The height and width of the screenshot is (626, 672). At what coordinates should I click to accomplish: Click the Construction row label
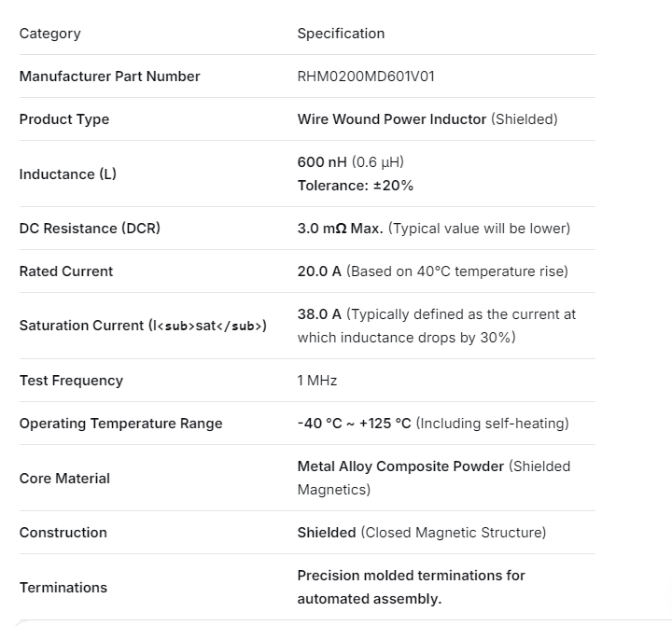pos(63,533)
